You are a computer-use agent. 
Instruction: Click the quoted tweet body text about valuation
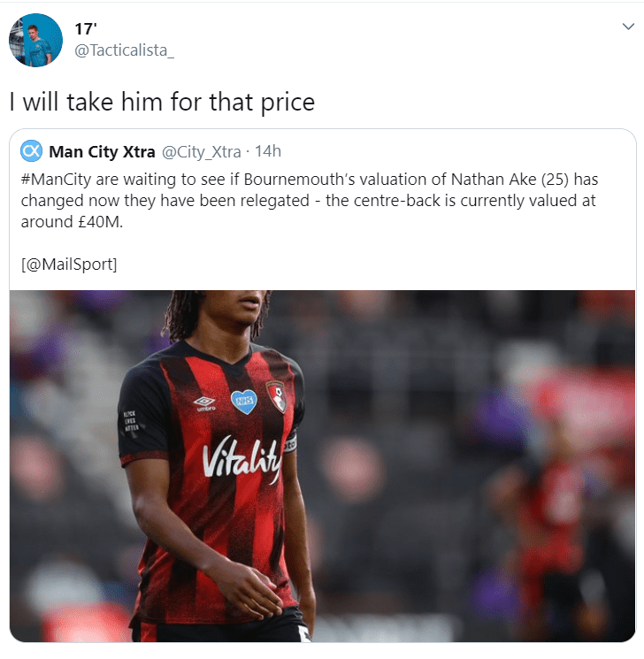[x=310, y=201]
